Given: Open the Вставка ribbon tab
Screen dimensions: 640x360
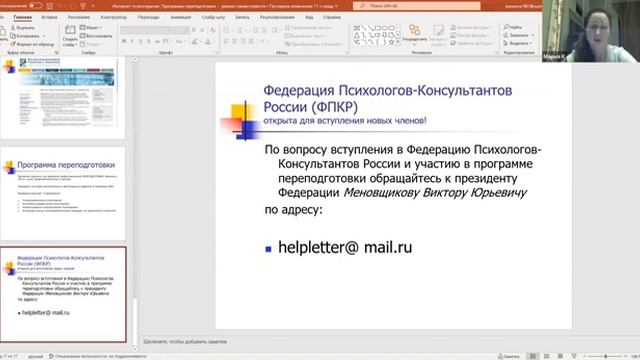Looking at the screenshot, I should pos(50,18).
